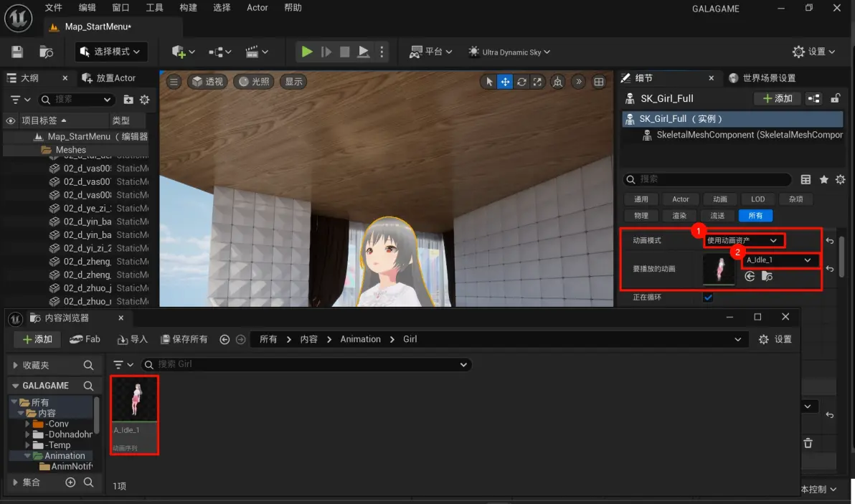This screenshot has height=504, width=855.
Task: Open the 工具 menu
Action: 154,8
